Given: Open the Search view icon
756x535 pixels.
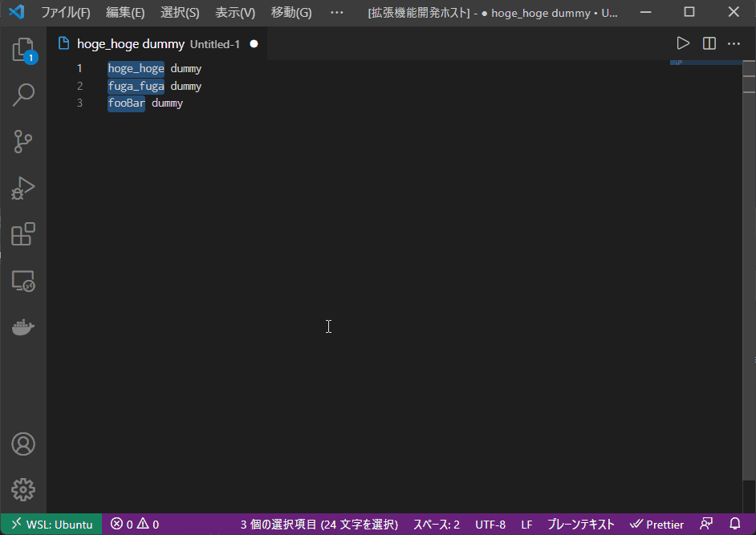Looking at the screenshot, I should pyautogui.click(x=22, y=95).
